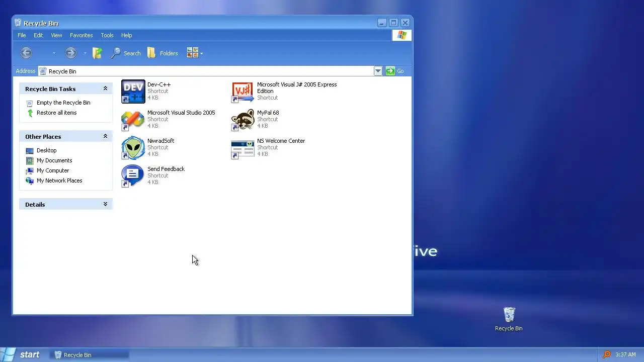Open the Back history dropdown arrow
The image size is (644, 362).
pos(54,53)
